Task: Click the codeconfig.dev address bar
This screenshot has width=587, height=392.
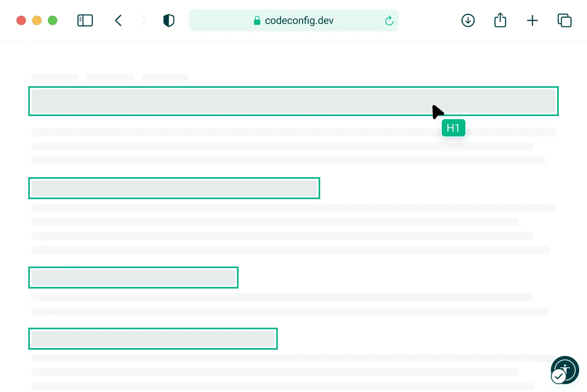Action: pyautogui.click(x=293, y=20)
